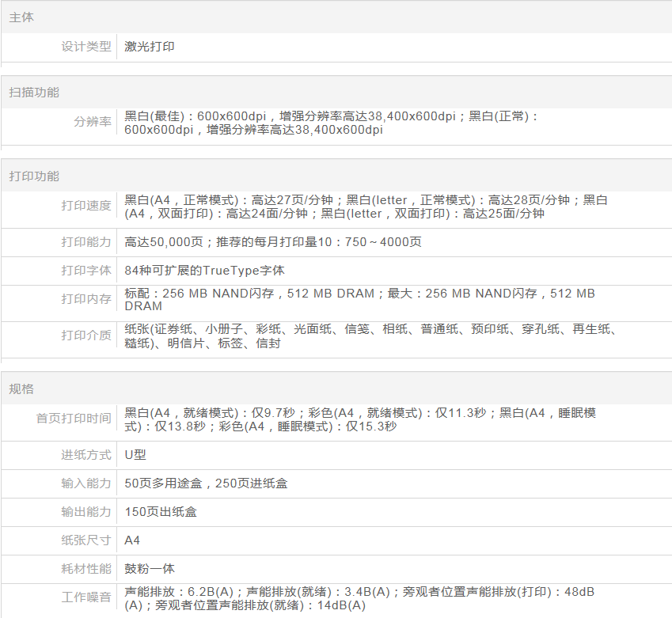
Task: Select the 84种可扩展的TrueType字体 text
Action: click(x=204, y=271)
